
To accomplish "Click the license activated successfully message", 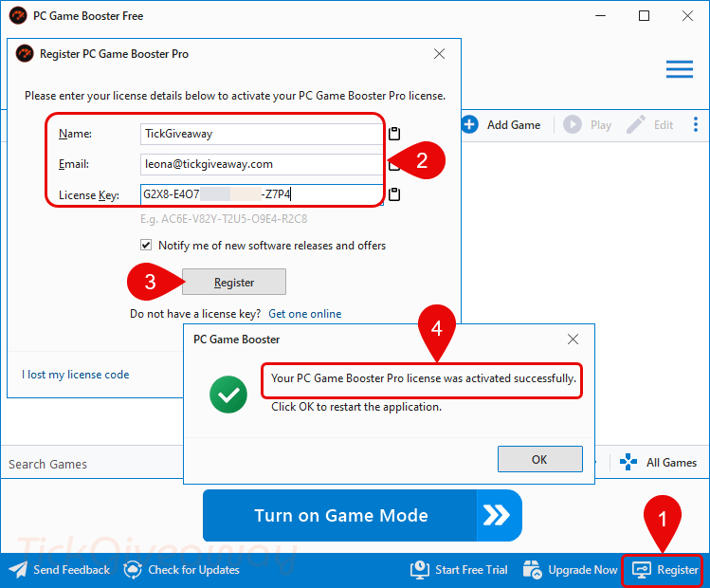I will (x=424, y=378).
